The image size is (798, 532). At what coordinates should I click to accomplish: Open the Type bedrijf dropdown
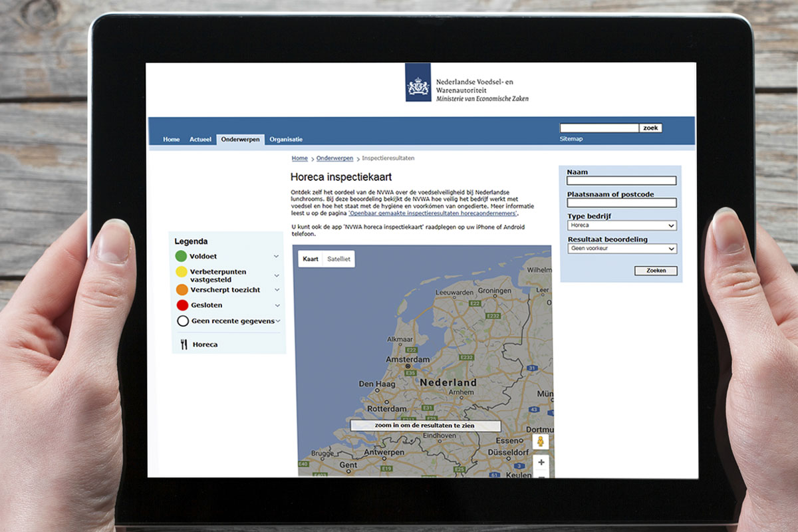coord(622,225)
